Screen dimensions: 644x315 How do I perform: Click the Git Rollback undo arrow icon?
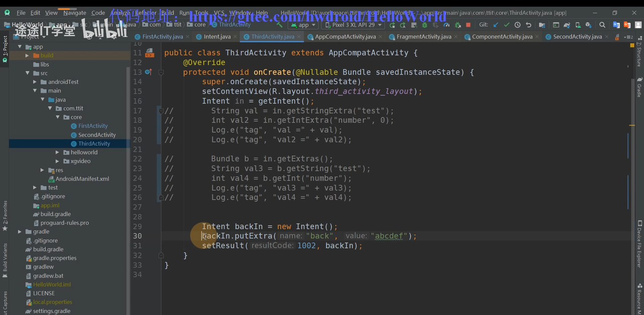point(528,25)
